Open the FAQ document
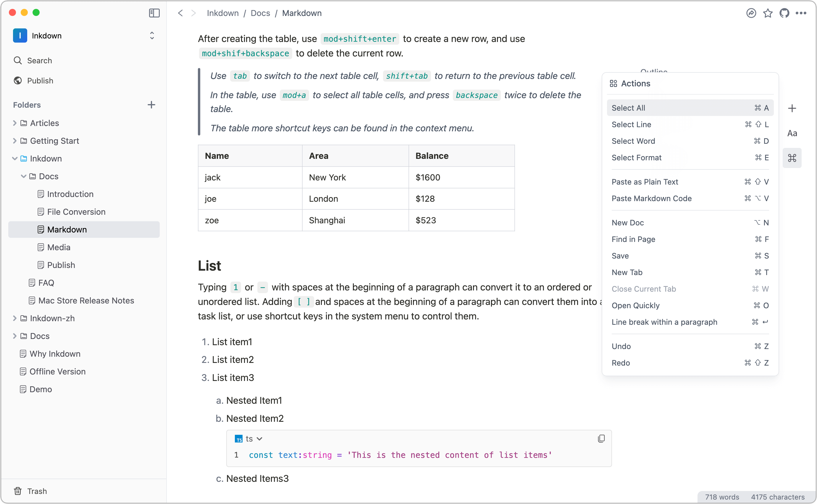 pos(84,283)
